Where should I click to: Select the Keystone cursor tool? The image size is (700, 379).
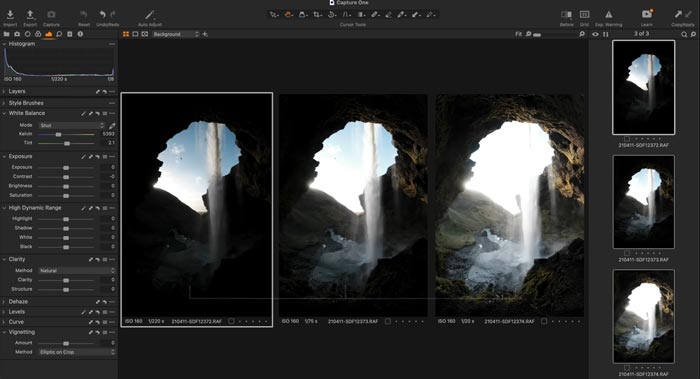[x=346, y=15]
